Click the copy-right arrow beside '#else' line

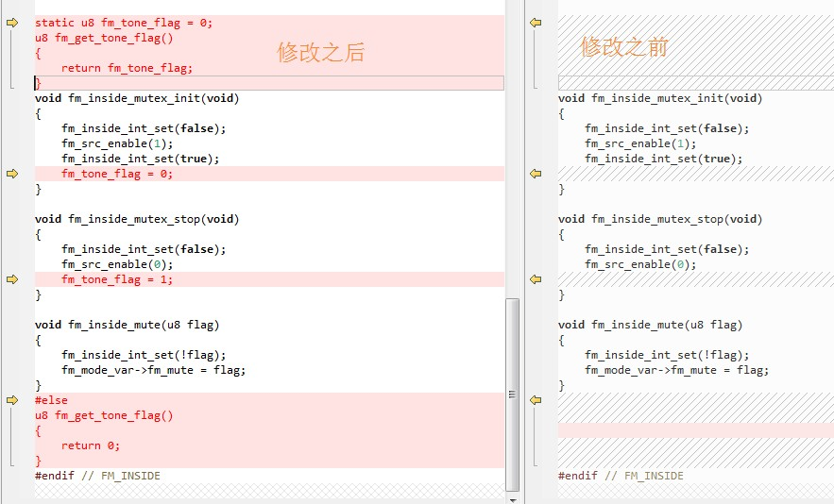point(12,400)
